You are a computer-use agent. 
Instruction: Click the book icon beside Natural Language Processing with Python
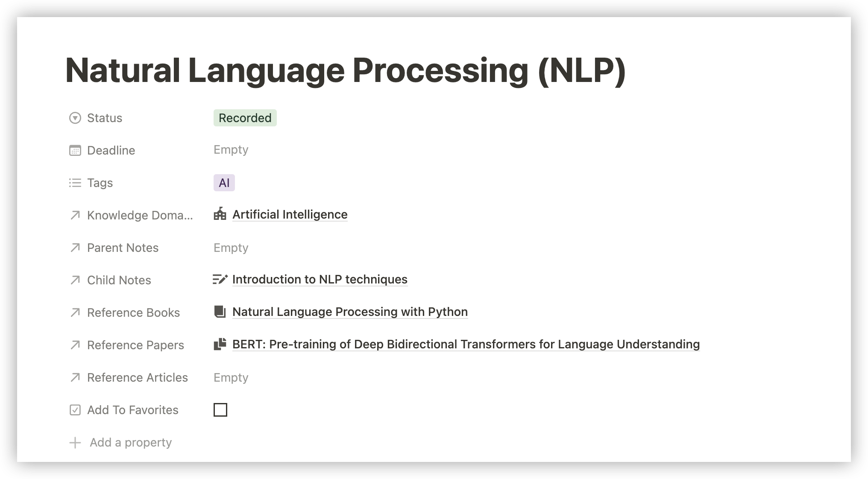tap(220, 312)
